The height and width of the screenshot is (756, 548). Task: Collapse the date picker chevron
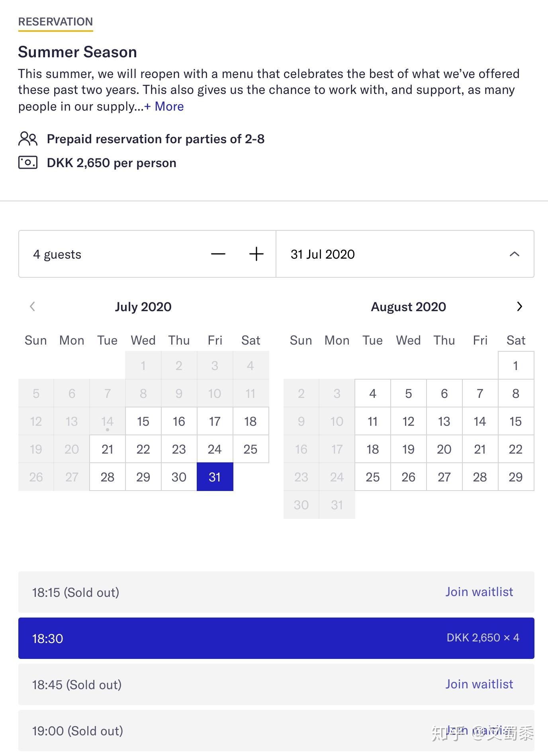click(515, 254)
